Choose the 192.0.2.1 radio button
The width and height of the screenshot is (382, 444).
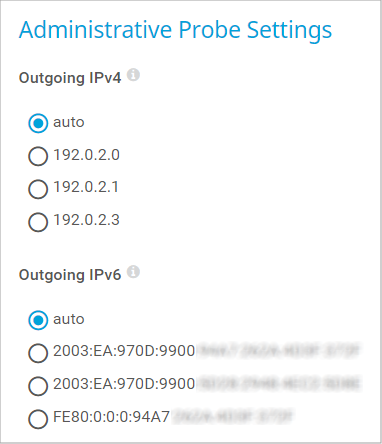(38, 189)
